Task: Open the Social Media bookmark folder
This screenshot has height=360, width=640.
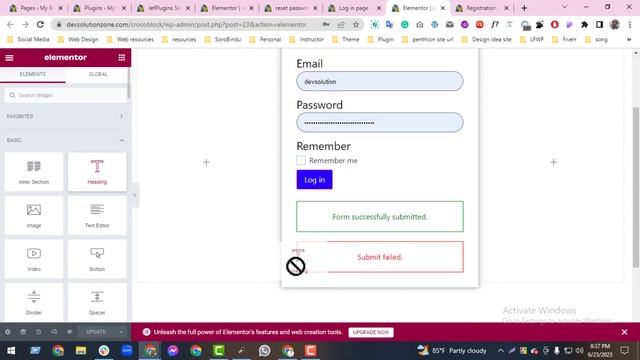Action: tap(29, 40)
